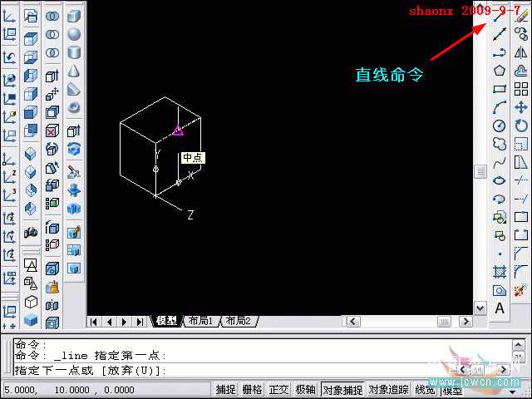Switch to the 布局2 tab
This screenshot has width=532, height=399.
click(239, 321)
